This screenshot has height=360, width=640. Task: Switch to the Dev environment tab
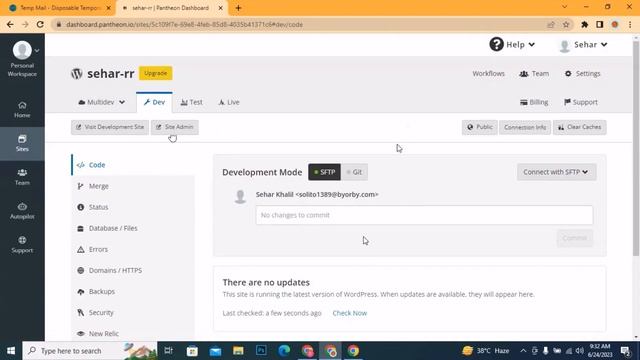154,102
